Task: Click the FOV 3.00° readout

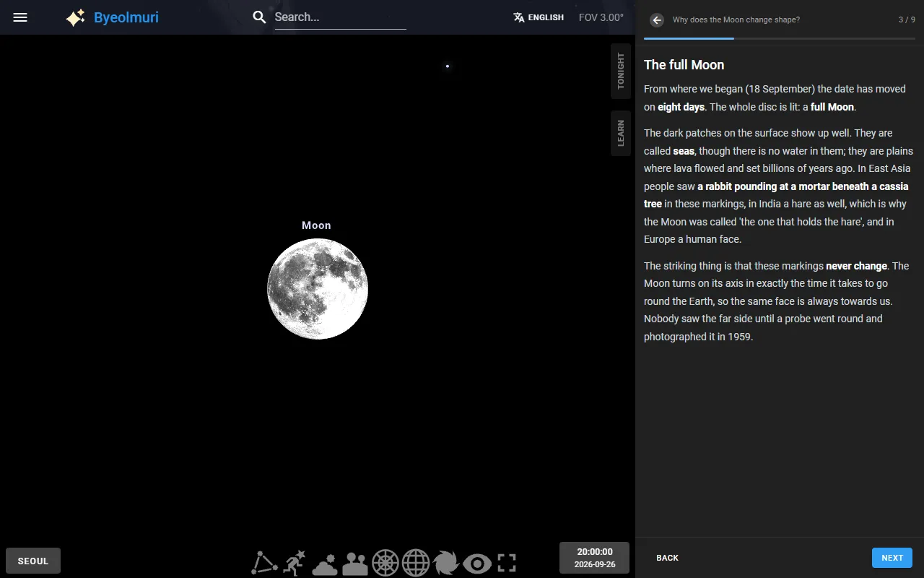Action: (601, 17)
